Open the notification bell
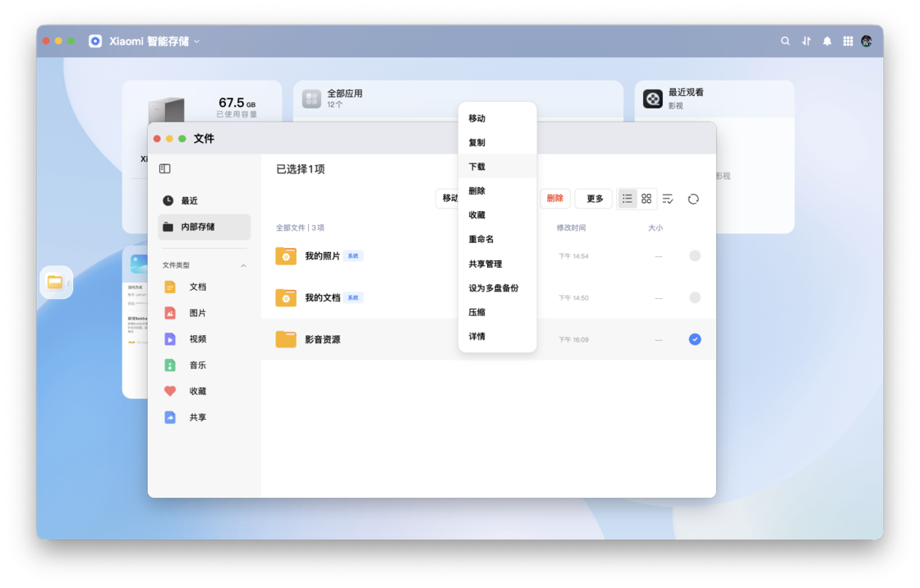The image size is (920, 588). click(826, 41)
